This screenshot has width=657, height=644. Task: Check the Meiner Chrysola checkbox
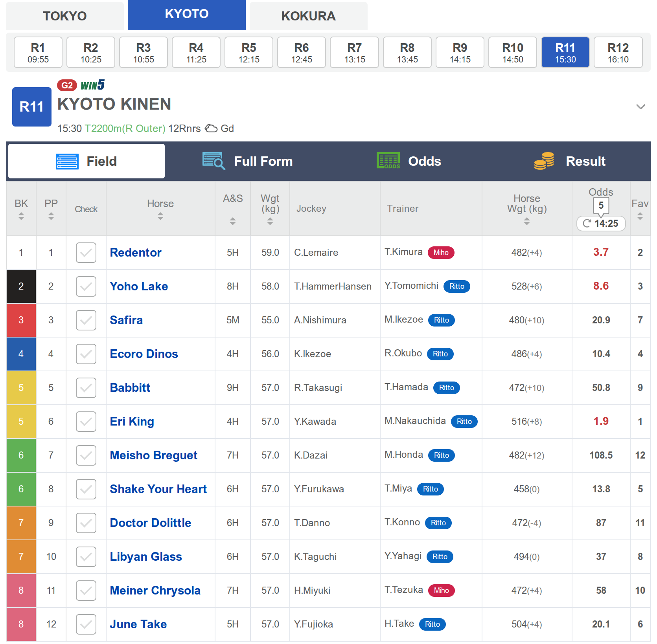[x=86, y=591]
